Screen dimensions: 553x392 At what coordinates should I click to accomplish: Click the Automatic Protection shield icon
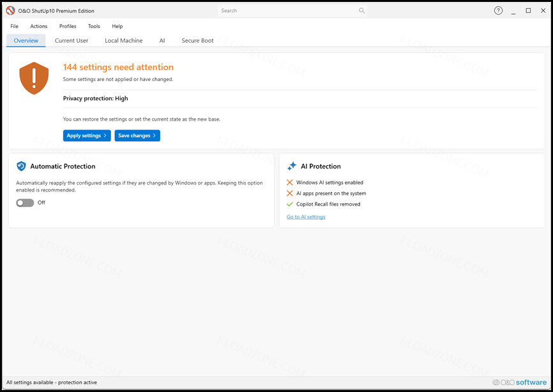[x=21, y=166]
